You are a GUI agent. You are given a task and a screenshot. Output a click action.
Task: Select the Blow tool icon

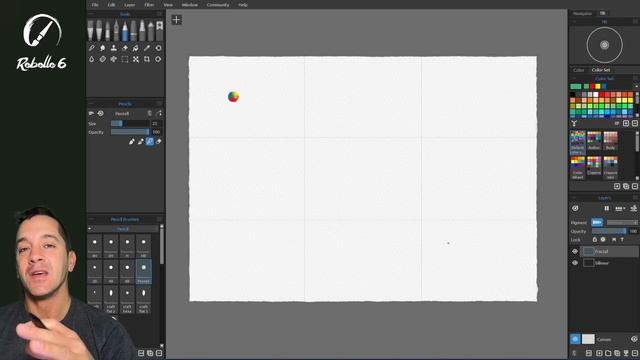113,59
